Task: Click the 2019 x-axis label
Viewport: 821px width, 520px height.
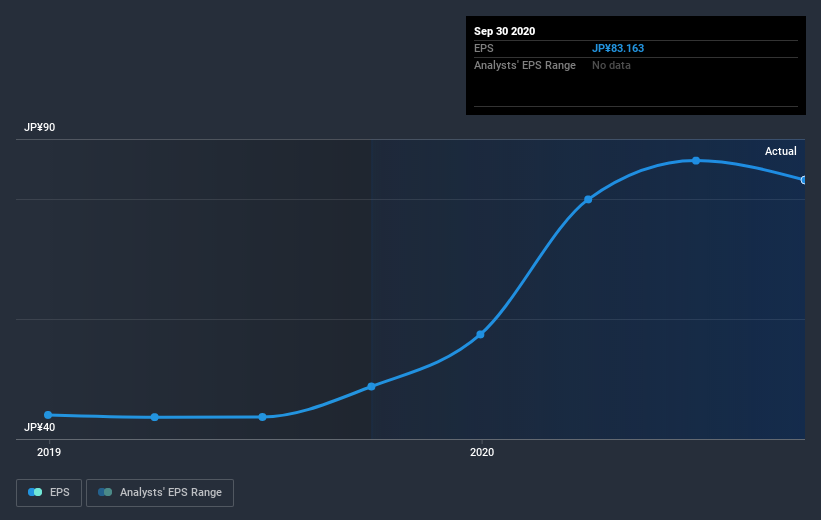Action: 49,452
